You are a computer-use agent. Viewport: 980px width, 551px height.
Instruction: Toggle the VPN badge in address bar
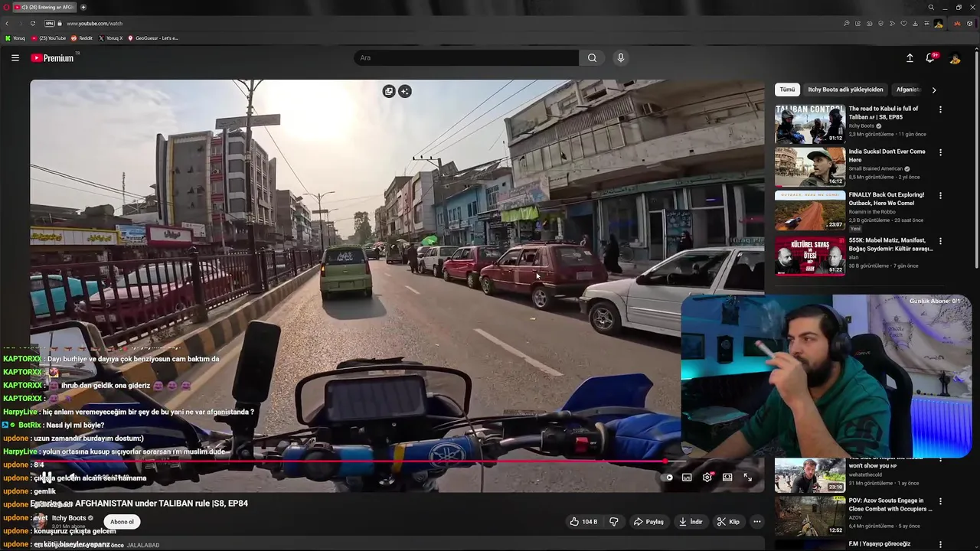pyautogui.click(x=49, y=23)
